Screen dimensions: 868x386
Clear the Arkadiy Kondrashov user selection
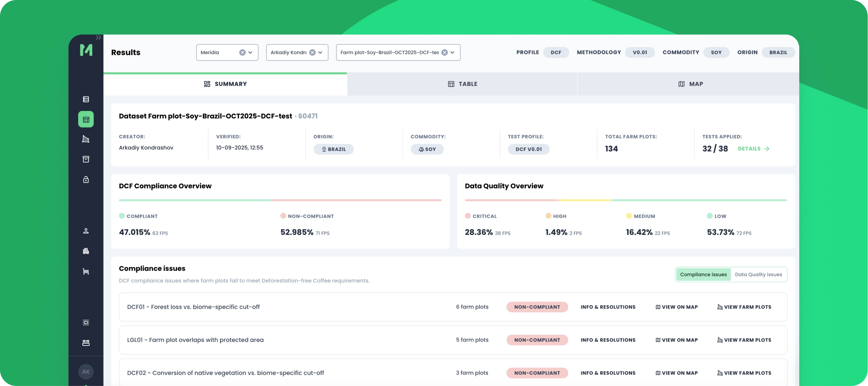point(312,52)
